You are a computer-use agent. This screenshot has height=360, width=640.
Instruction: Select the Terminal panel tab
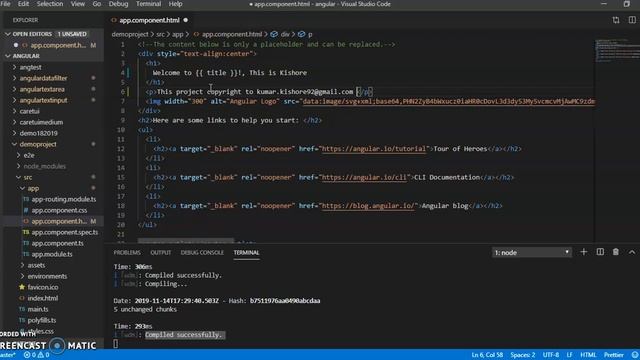point(246,253)
